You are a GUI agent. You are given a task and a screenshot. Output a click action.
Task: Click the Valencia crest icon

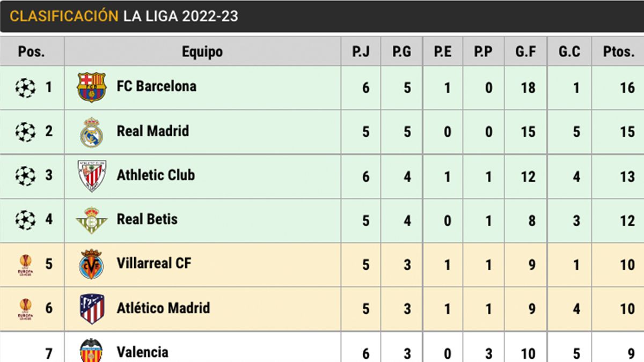(x=91, y=351)
